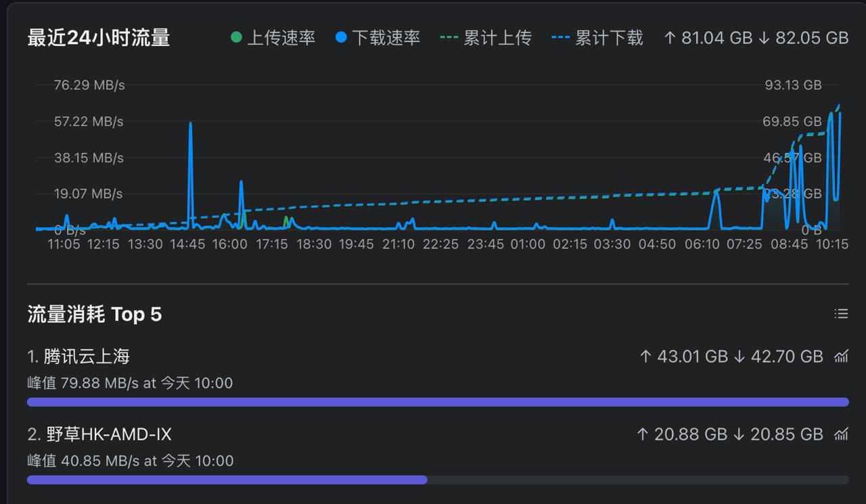The width and height of the screenshot is (866, 504).
Task: Click the 野草HK-AMD-IX usage progress bar
Action: [438, 480]
